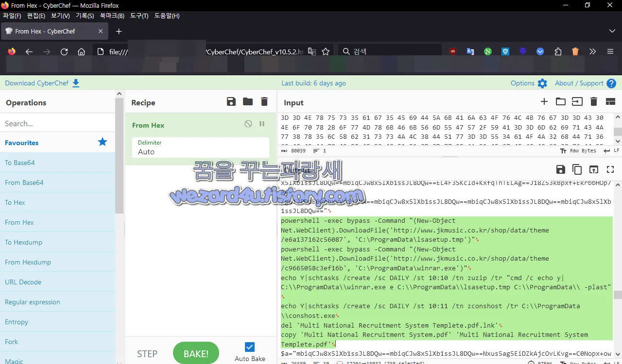Open a new browser tab
622x364 pixels.
pyautogui.click(x=119, y=31)
